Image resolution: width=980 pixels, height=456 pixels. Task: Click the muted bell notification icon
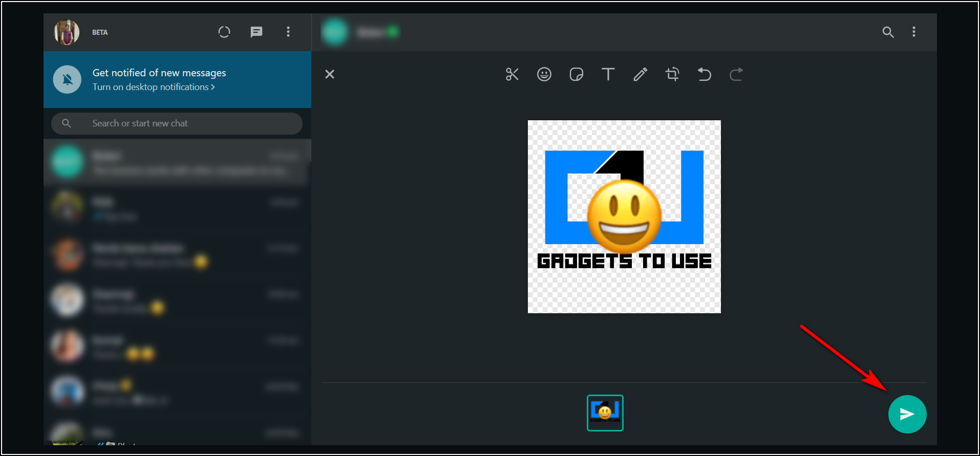67,79
